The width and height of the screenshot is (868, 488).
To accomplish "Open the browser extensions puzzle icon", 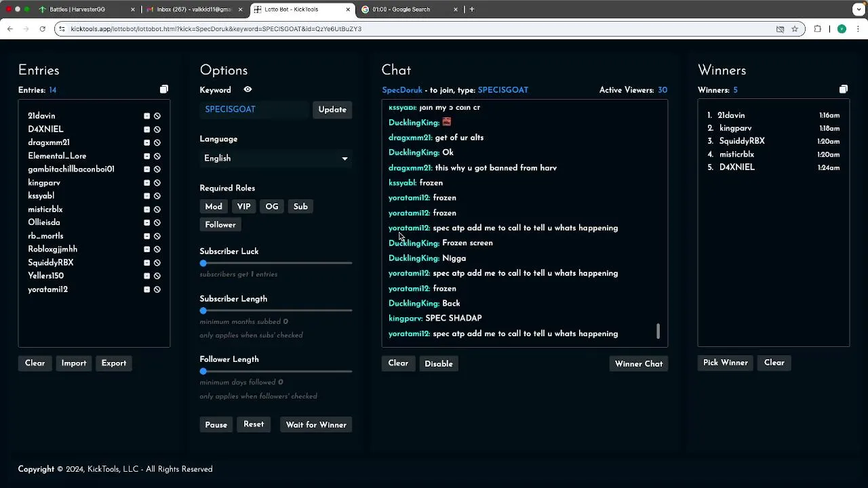I will coord(818,29).
